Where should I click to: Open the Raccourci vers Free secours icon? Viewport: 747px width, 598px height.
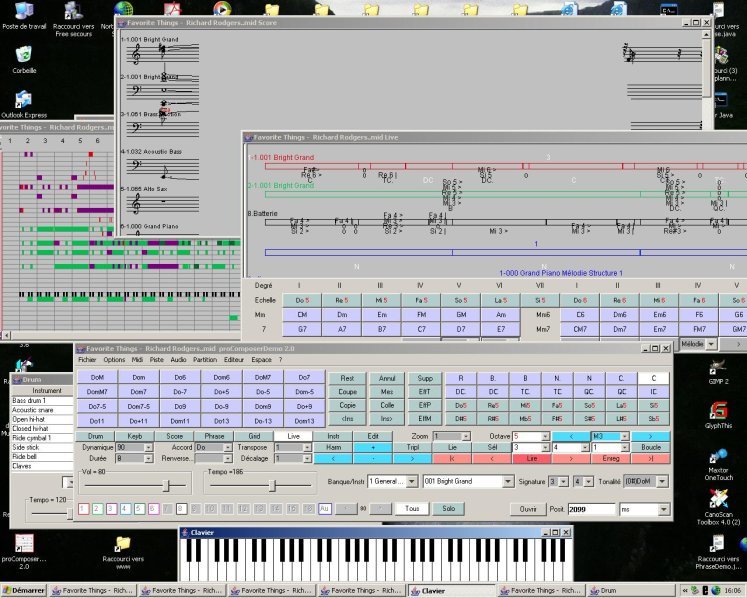pos(73,19)
